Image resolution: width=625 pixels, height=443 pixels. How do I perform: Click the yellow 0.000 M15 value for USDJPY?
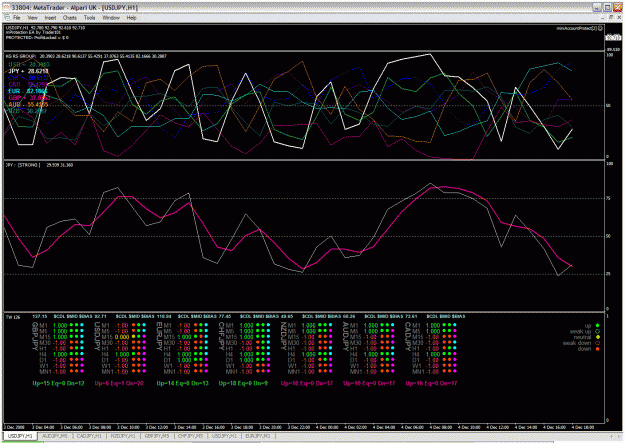click(122, 337)
